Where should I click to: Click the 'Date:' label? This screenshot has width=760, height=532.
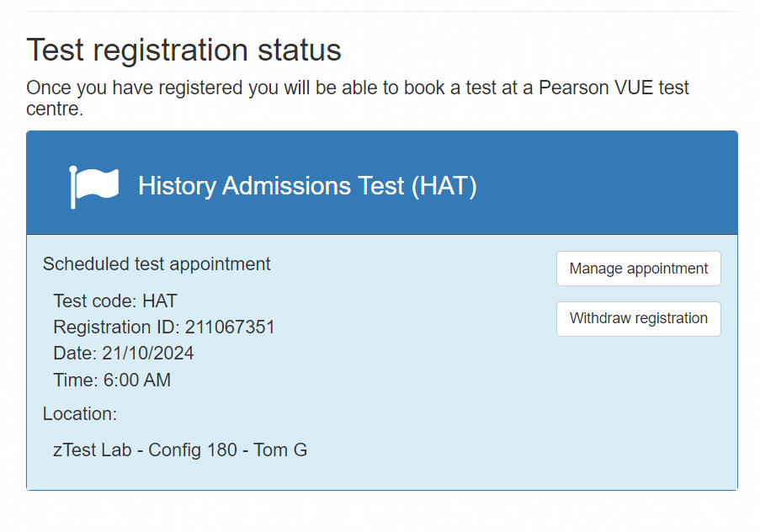coord(75,354)
